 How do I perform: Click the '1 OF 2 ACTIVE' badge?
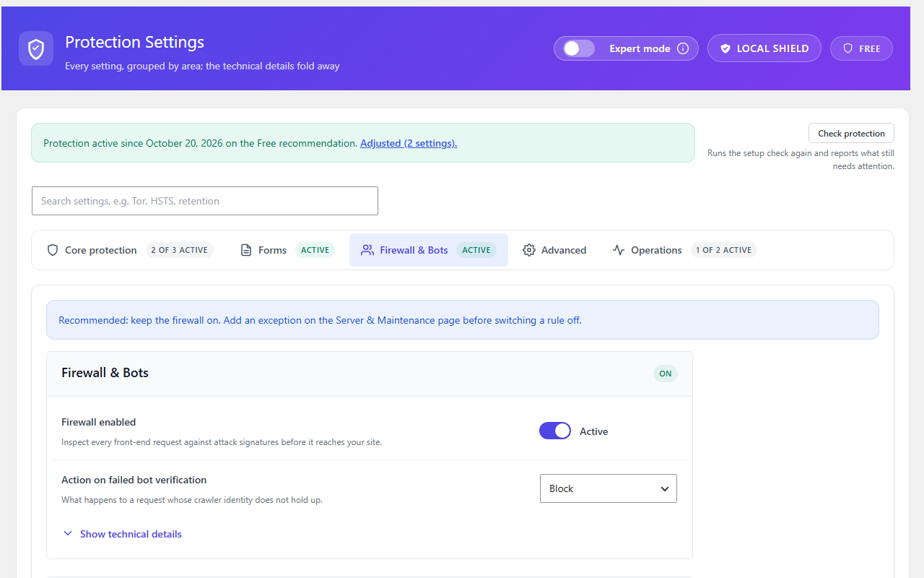[x=724, y=250]
